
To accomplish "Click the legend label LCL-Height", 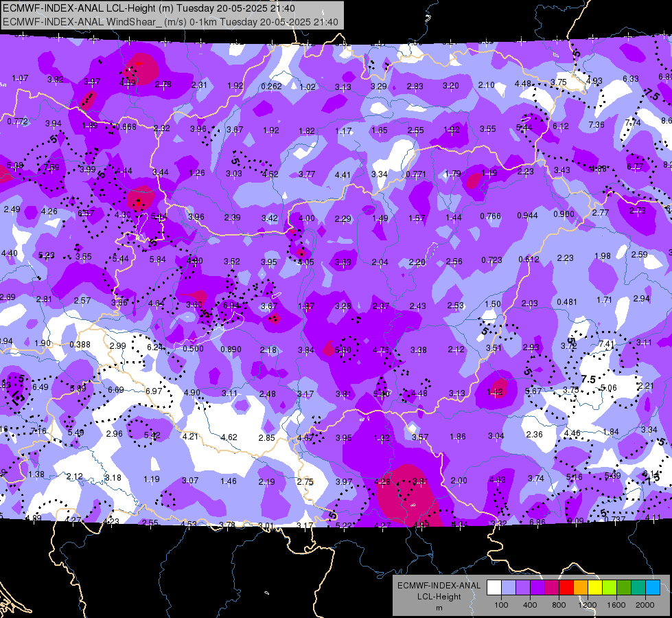I will coord(439,597).
